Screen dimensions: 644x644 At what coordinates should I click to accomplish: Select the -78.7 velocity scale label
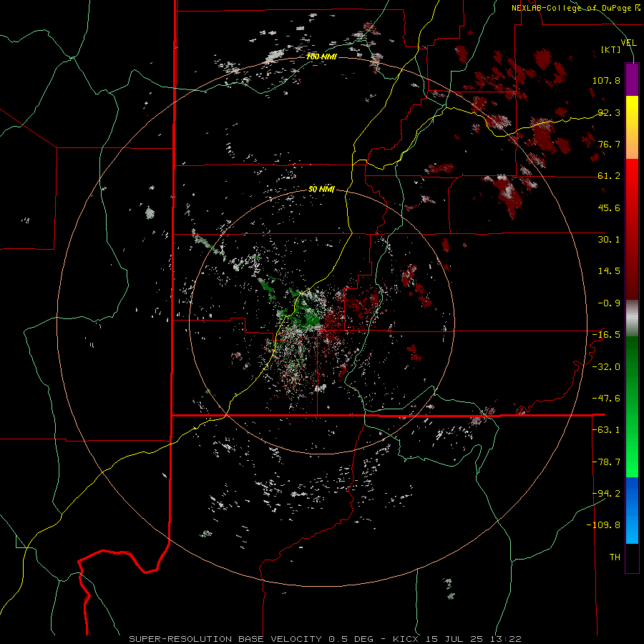click(x=606, y=462)
